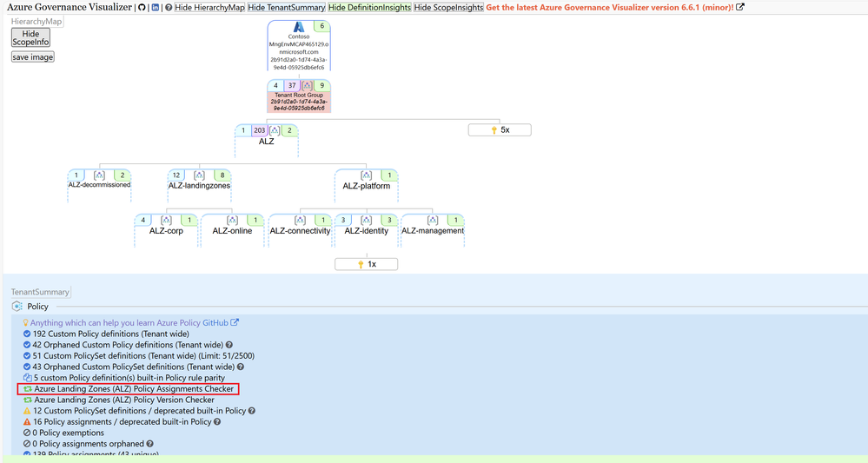Toggle Hide HierarchyMap button
This screenshot has width=868, height=463.
pyautogui.click(x=209, y=8)
